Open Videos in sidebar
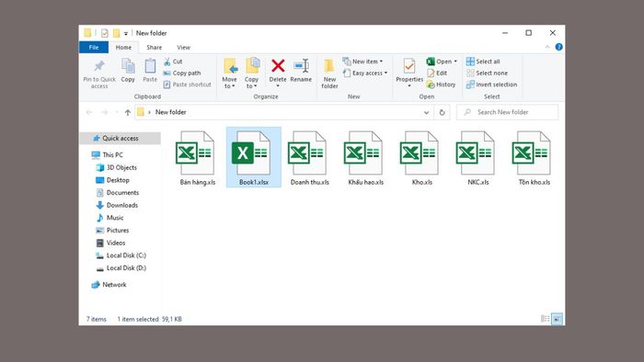 (111, 243)
